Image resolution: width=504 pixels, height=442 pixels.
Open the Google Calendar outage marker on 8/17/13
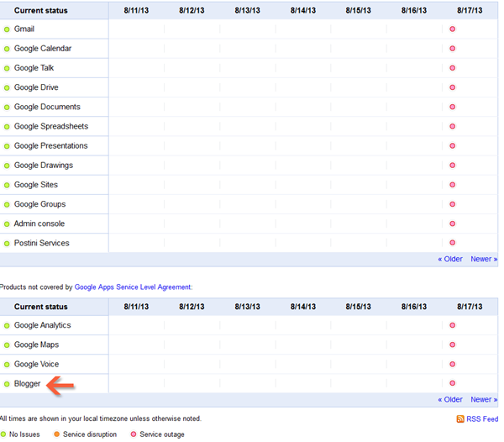point(452,49)
